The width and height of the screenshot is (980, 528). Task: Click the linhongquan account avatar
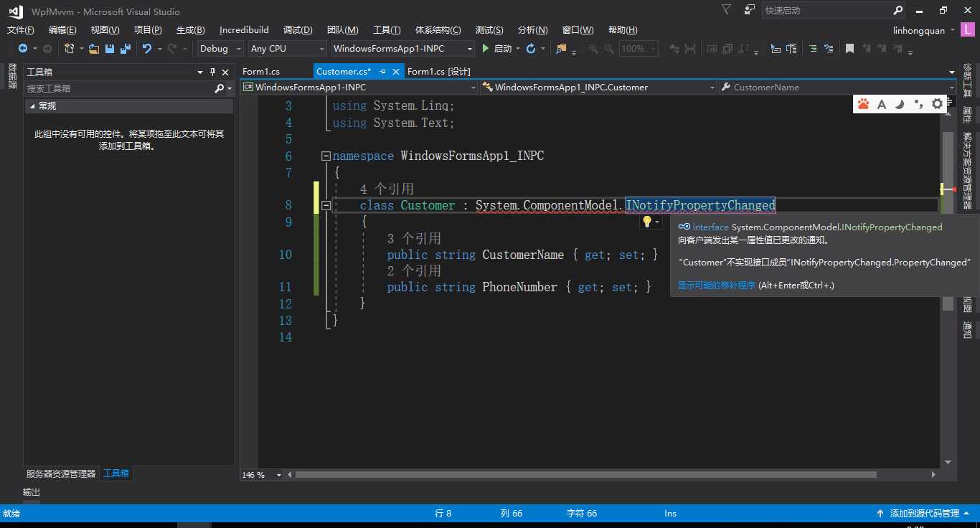(968, 30)
